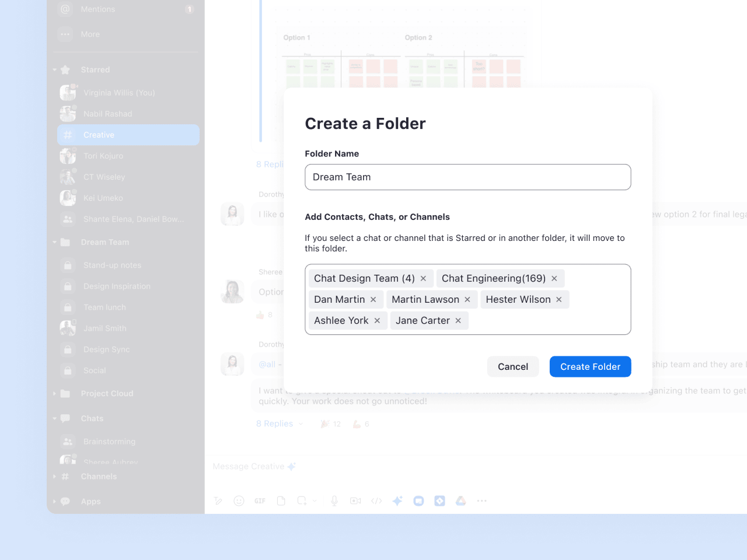This screenshot has width=747, height=560.
Task: Select the Creative channel in sidebar
Action: (x=128, y=135)
